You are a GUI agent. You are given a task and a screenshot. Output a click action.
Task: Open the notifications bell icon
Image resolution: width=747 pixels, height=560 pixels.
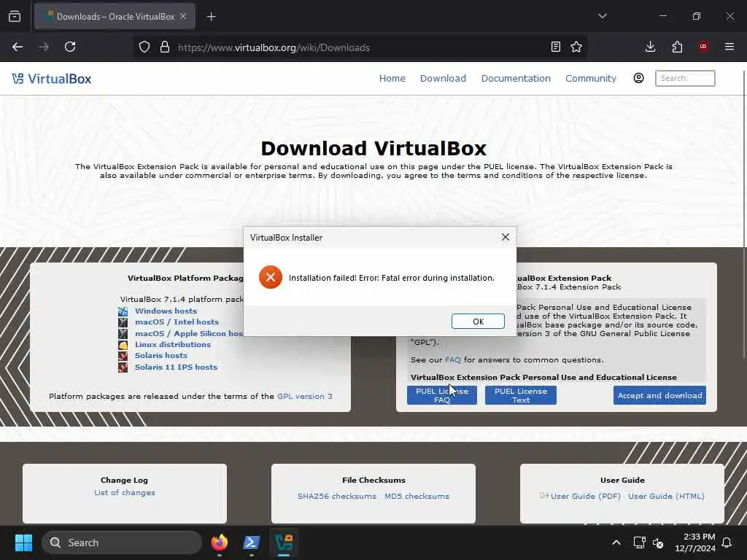tap(727, 542)
